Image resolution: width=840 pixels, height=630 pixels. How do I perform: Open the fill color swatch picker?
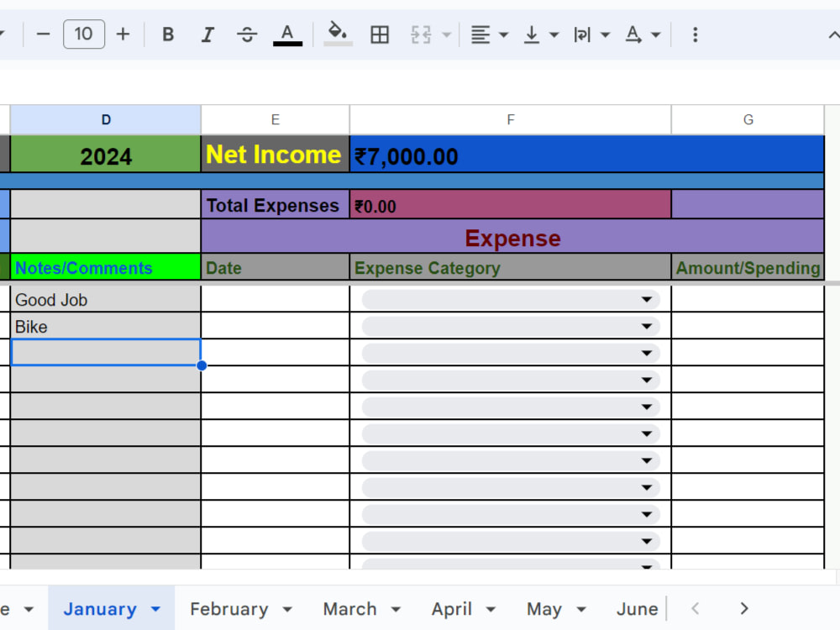(338, 34)
